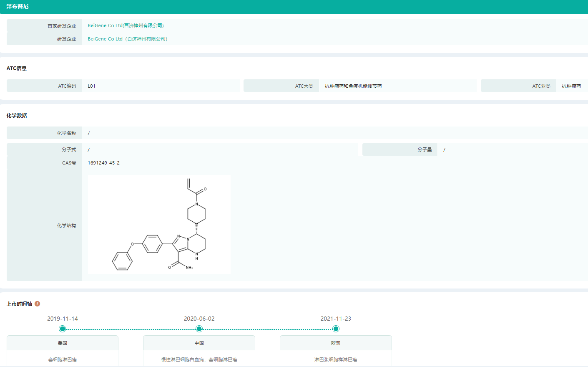The image size is (588, 367).
Task: Select the 2019-11-14 timeline marker dot
Action: coord(62,329)
